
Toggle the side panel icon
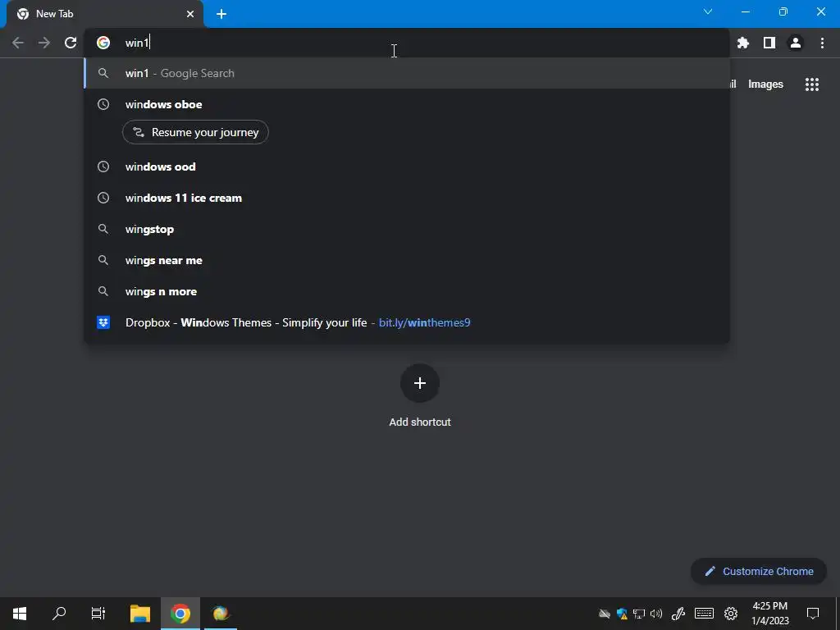coord(769,43)
